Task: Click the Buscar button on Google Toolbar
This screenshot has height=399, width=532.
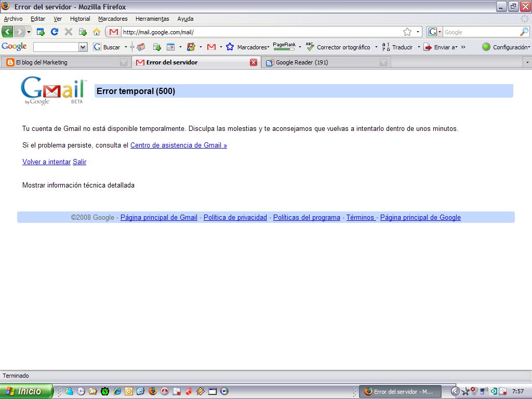Action: (x=107, y=47)
